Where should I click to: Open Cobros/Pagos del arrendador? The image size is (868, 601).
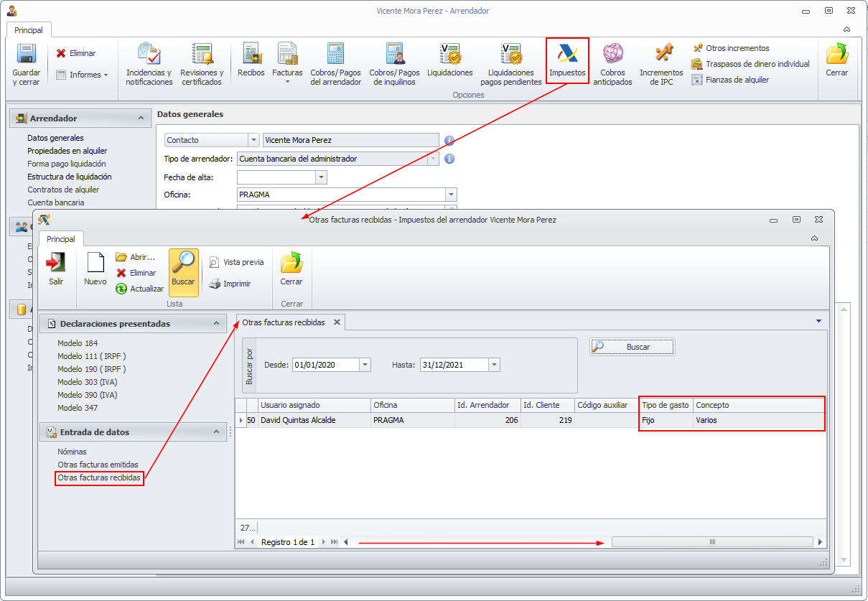(x=336, y=64)
